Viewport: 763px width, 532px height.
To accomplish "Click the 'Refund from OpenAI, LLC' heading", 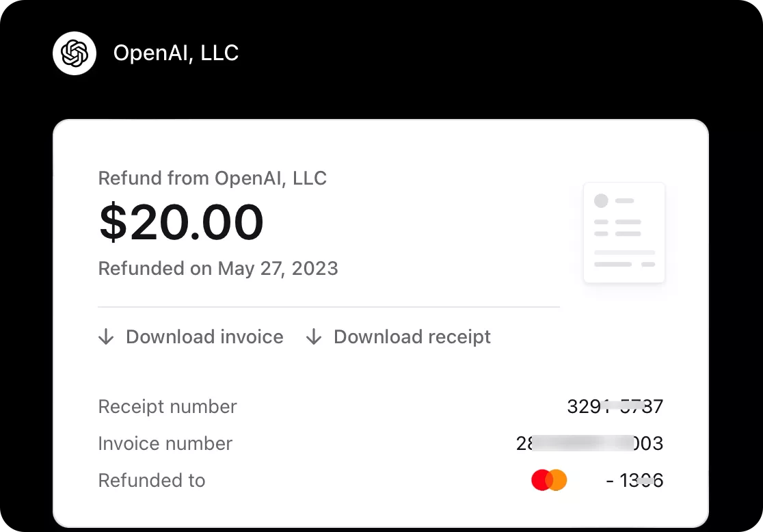I will click(213, 178).
